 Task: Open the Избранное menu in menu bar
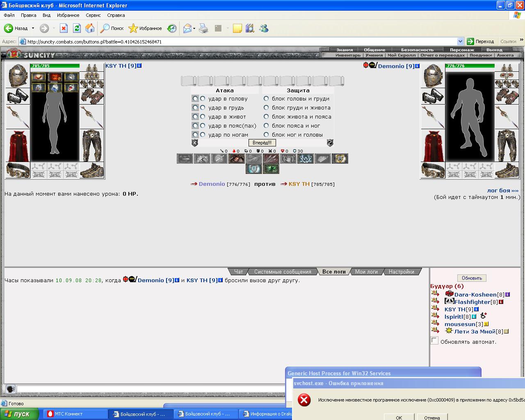pos(68,15)
